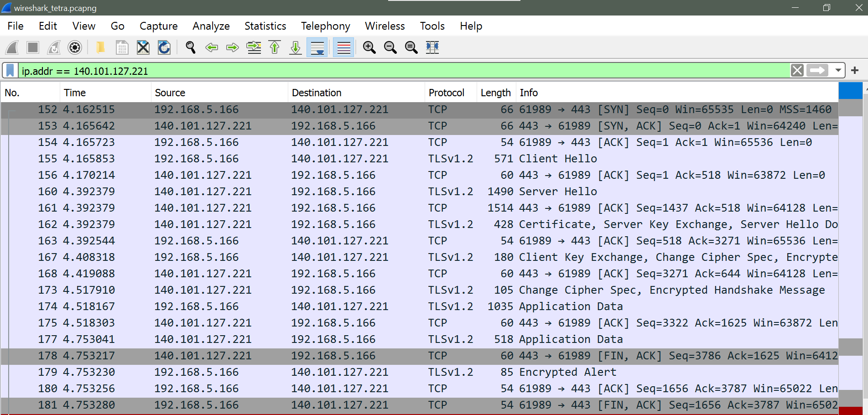Apply display filter arrow button

[x=817, y=71]
